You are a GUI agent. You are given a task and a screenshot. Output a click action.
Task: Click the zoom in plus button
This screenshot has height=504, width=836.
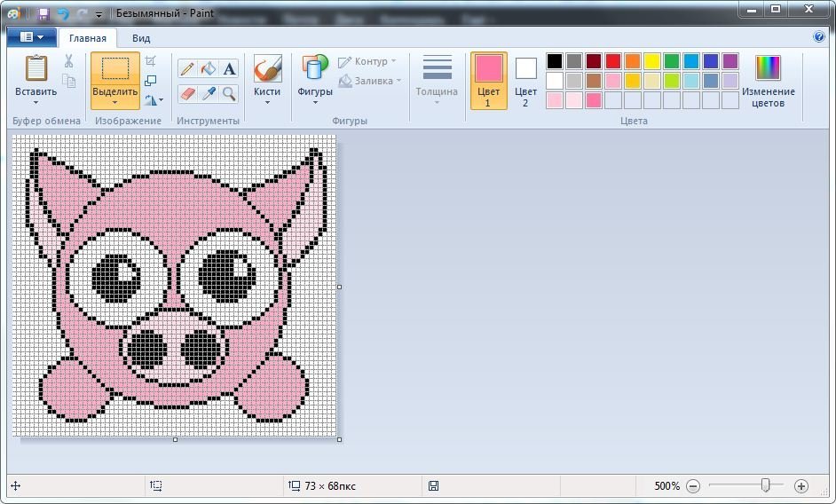click(801, 486)
